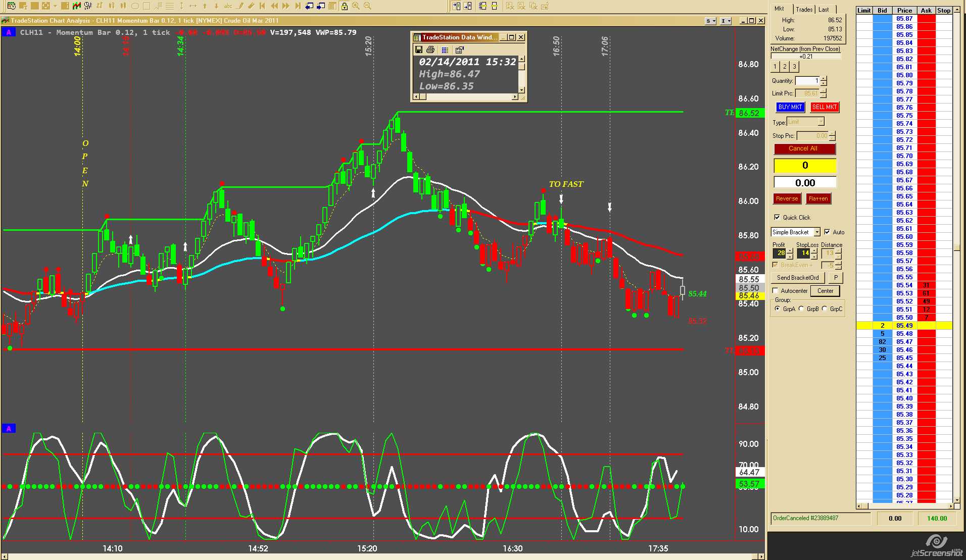
Task: Click the padlock toolbar icon
Action: point(344,6)
